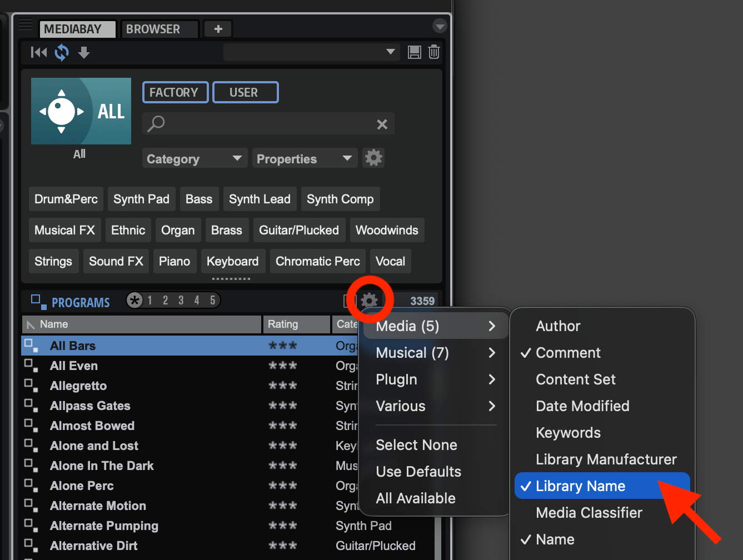The width and height of the screenshot is (743, 560).
Task: Toggle the FACTORY content filter
Action: 175,92
